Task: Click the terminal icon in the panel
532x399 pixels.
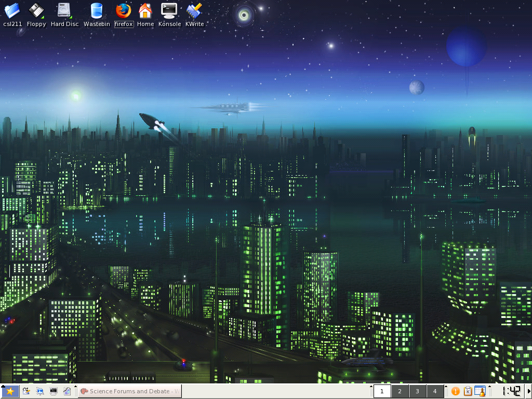Action: (53, 391)
